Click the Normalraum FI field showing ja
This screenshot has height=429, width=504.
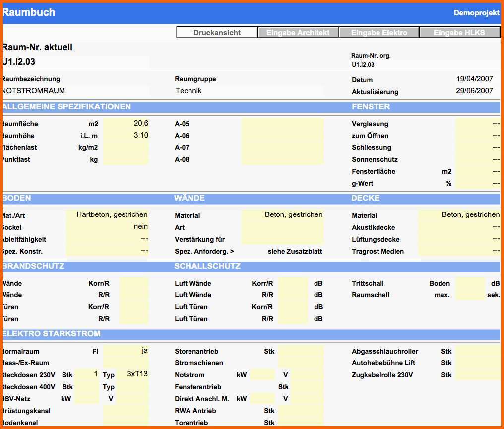pos(126,351)
